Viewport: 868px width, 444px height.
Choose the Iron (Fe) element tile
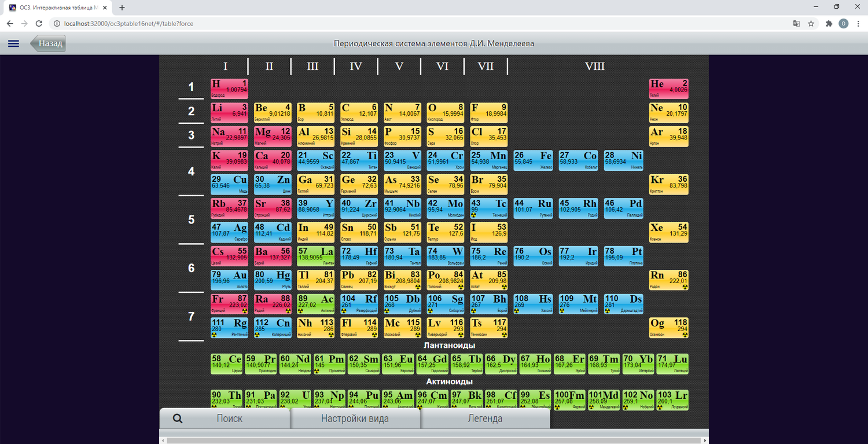532,160
